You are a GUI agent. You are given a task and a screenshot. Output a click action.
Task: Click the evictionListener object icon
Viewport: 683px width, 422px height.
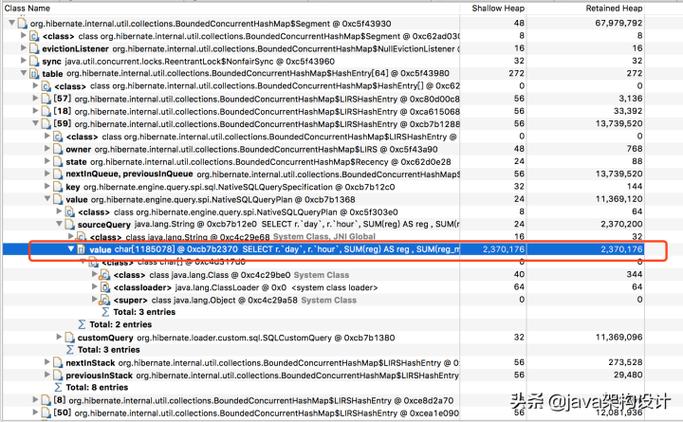[x=34, y=48]
